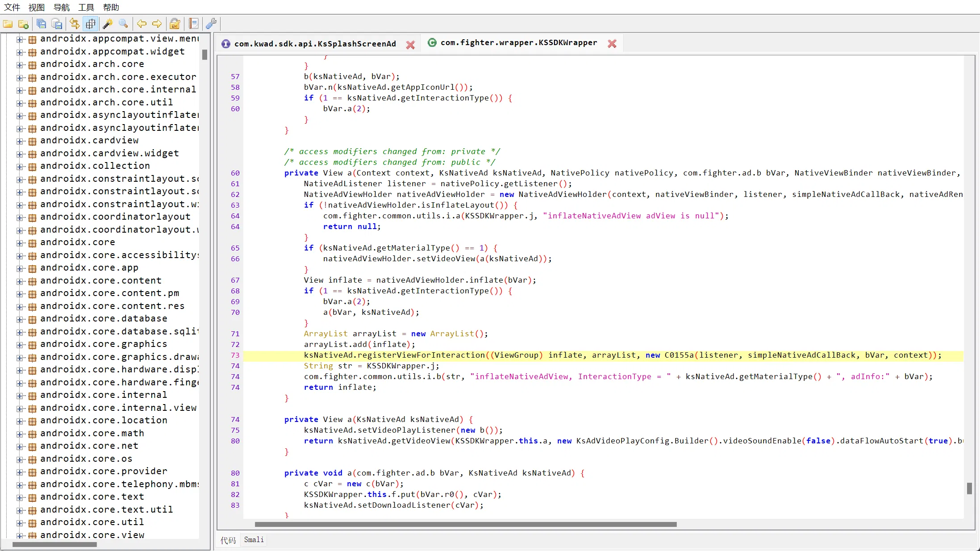980x551 pixels.
Task: Click the androidx.core.util package icon
Action: (x=32, y=523)
